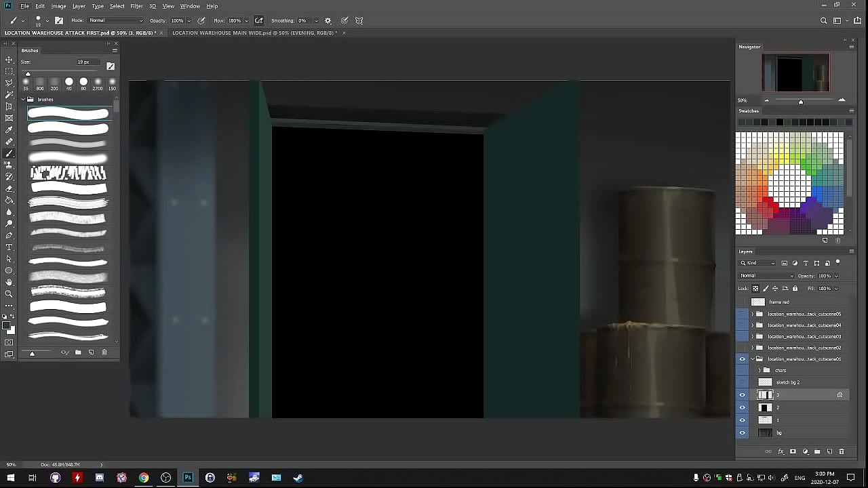Enable airbrush-style build-up effects

click(259, 20)
